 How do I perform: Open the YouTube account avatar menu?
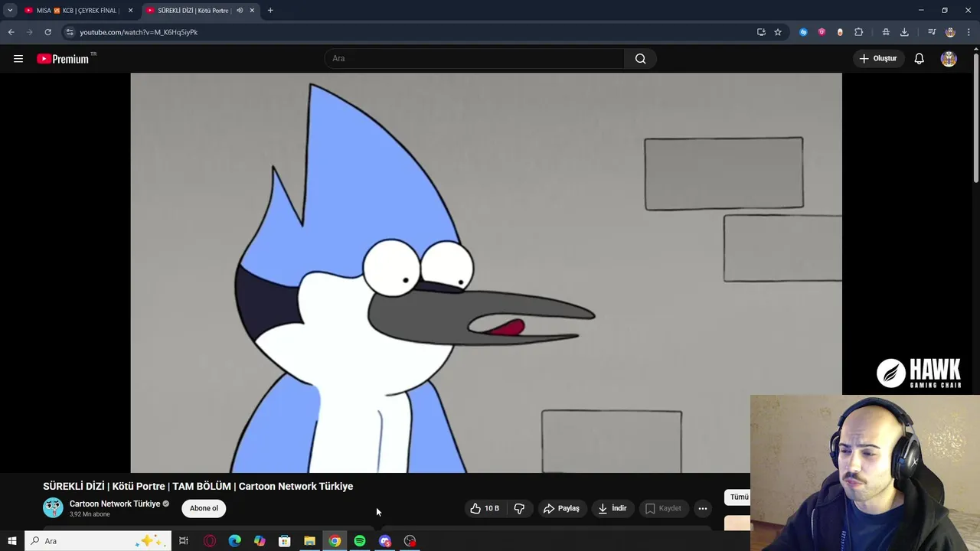[949, 59]
